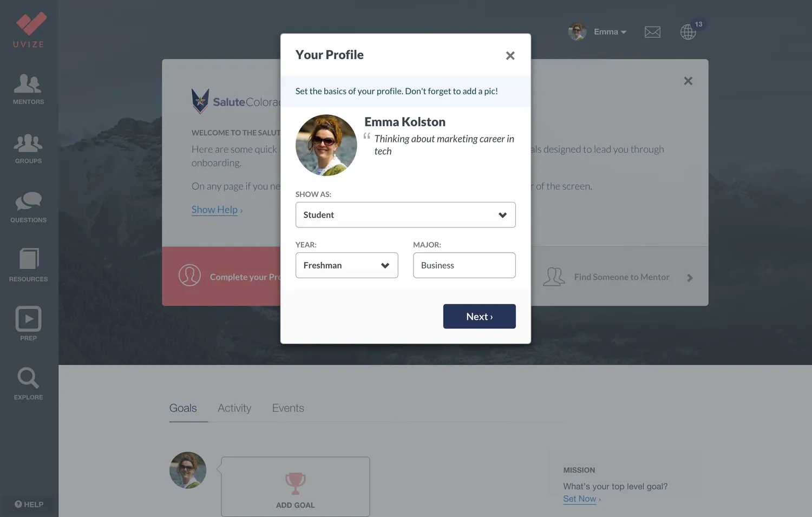Click the Next button

[480, 316]
